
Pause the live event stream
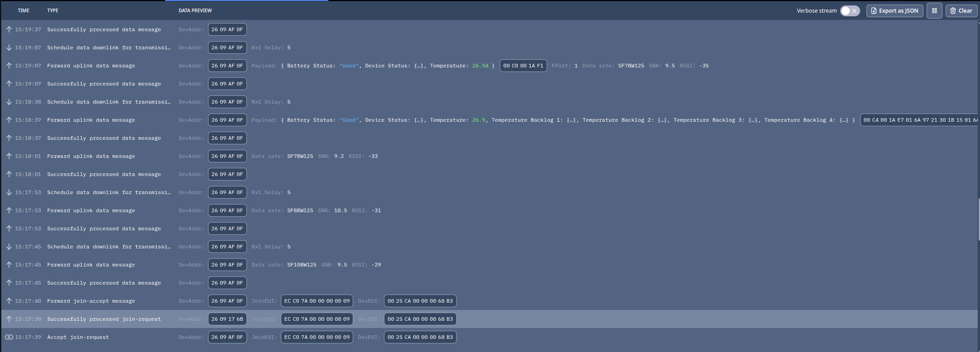click(x=934, y=11)
